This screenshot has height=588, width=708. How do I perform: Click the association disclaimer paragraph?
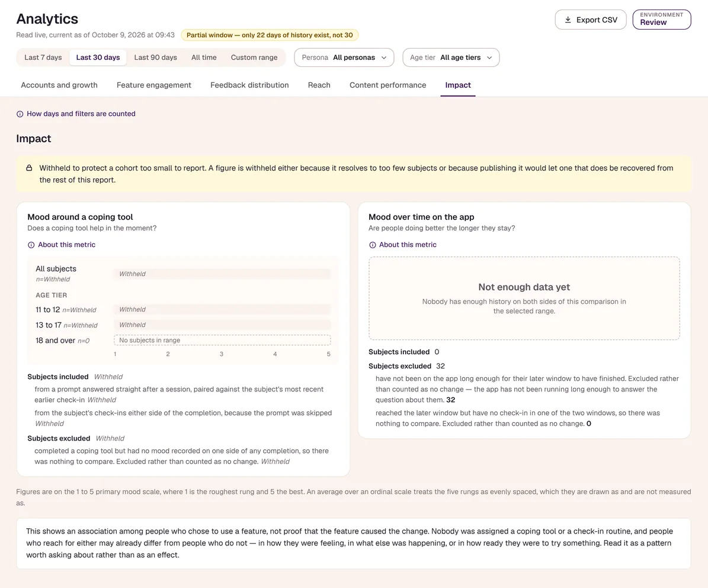coord(354,544)
